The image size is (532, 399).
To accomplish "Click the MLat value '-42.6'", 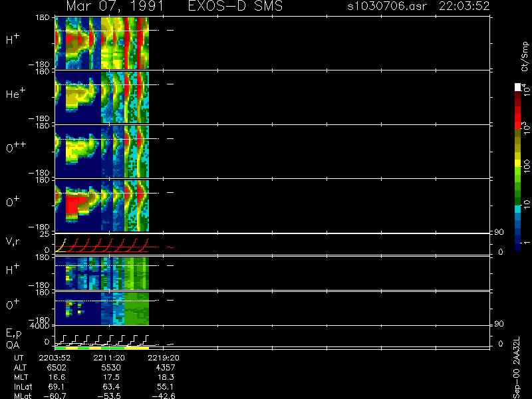I will [x=164, y=396].
